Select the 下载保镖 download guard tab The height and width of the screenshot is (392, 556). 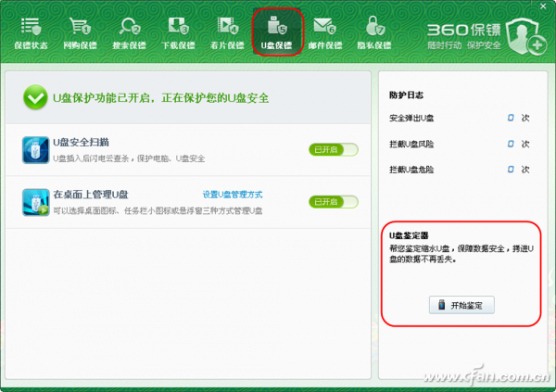click(178, 33)
